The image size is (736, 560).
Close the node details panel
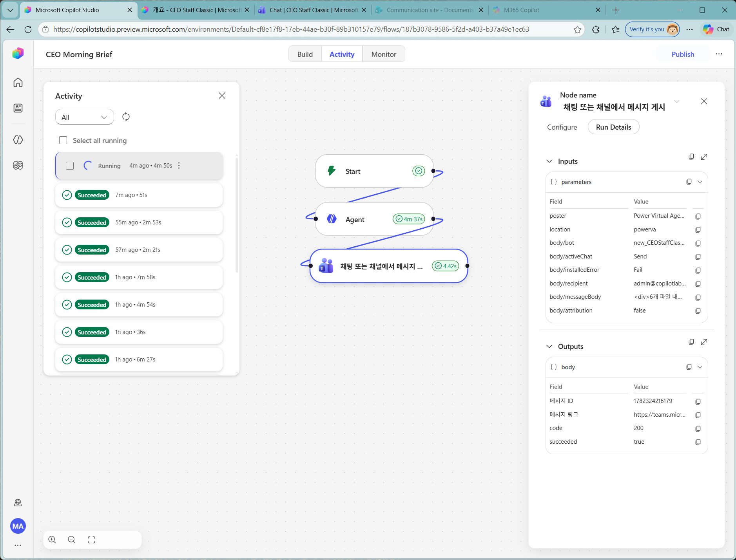point(704,101)
